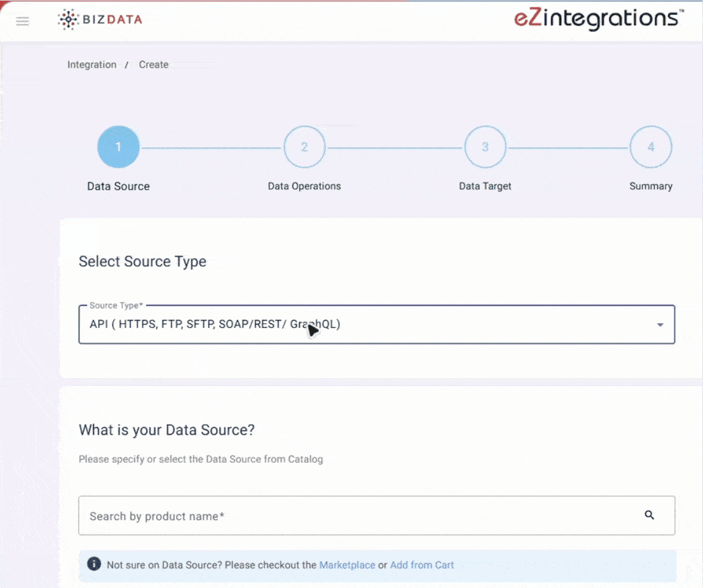Click the BizData logo icon
The image size is (703, 588).
point(68,18)
